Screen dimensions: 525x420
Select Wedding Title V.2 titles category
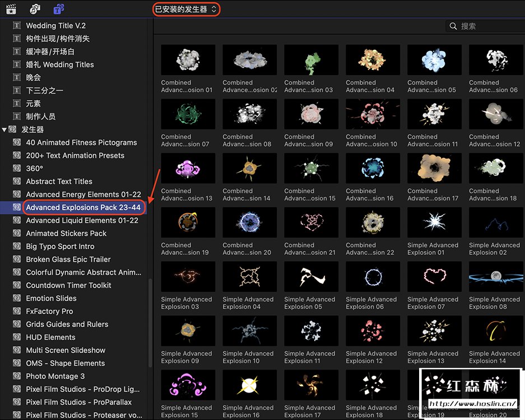pos(73,25)
